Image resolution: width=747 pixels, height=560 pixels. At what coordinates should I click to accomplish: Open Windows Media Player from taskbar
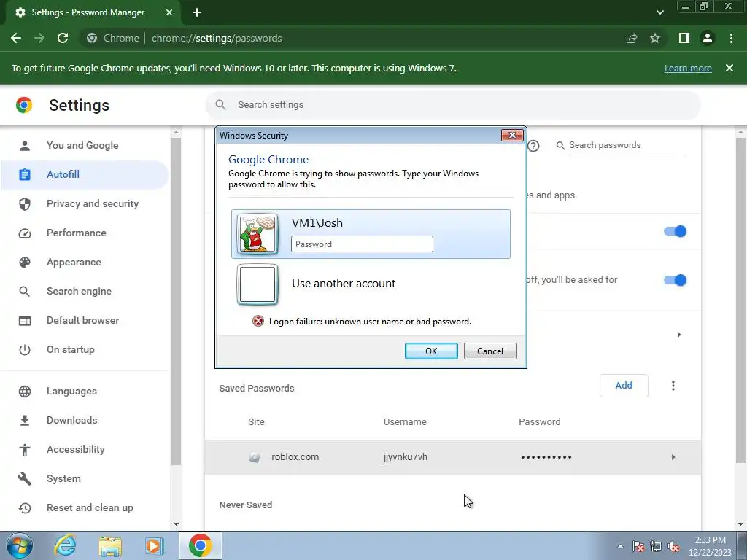tap(155, 545)
